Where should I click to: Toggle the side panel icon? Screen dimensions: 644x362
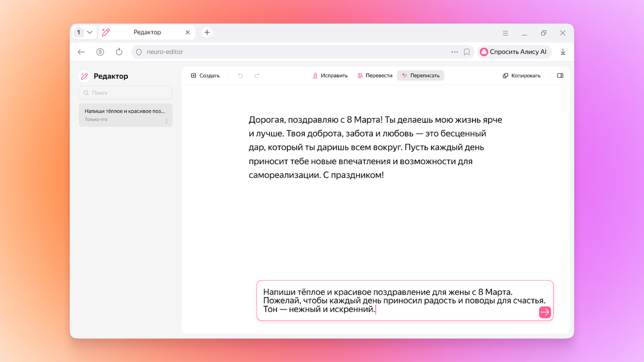560,76
